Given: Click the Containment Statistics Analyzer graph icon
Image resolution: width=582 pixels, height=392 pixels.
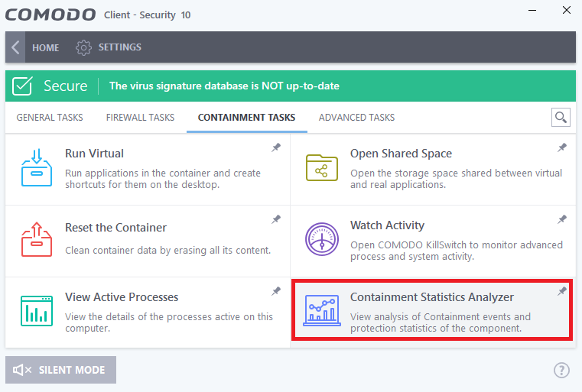Looking at the screenshot, I should [322, 311].
